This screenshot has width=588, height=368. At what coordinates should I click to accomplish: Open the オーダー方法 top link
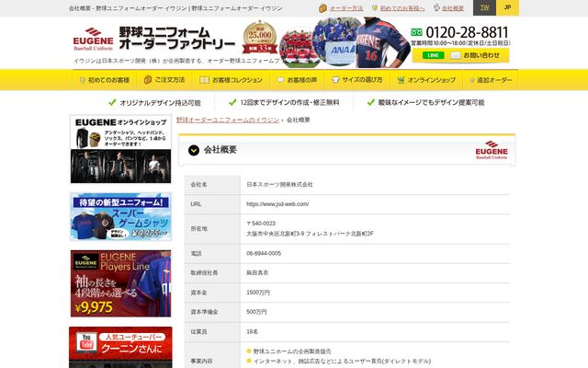(x=346, y=8)
